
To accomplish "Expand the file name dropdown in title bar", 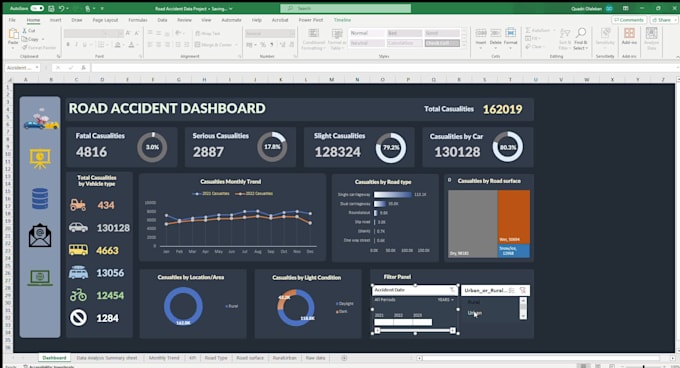I will 231,9.
